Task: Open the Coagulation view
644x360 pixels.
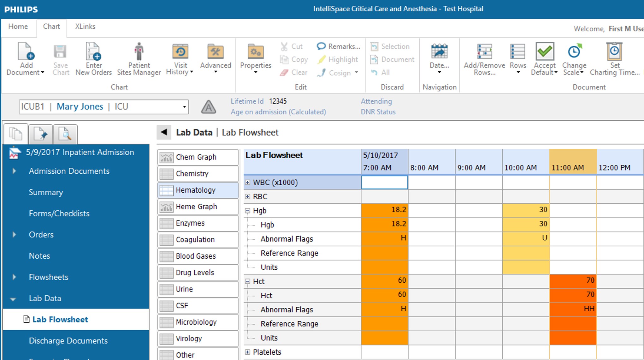Action: click(x=198, y=239)
